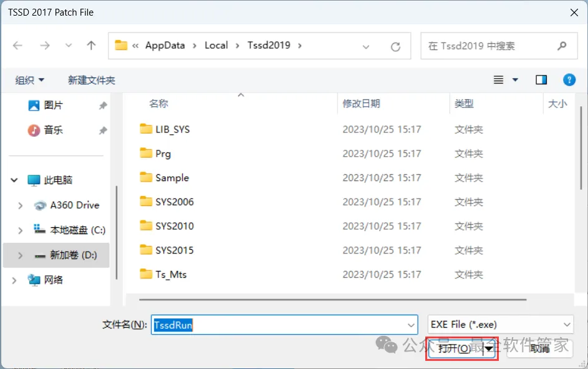Go forward with the right arrow
This screenshot has width=588, height=369.
click(45, 46)
